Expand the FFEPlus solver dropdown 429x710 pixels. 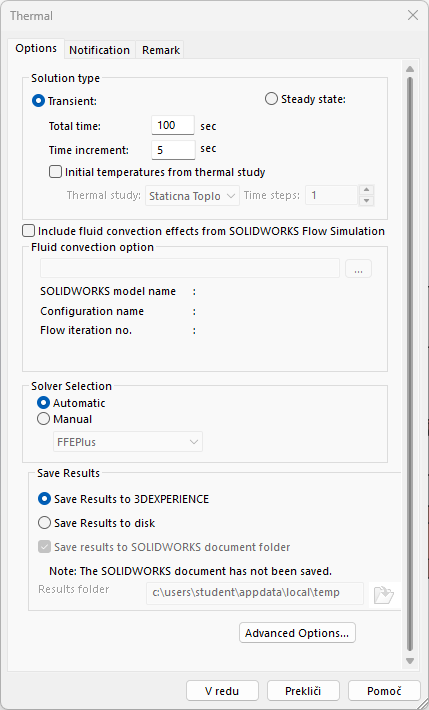[128, 442]
